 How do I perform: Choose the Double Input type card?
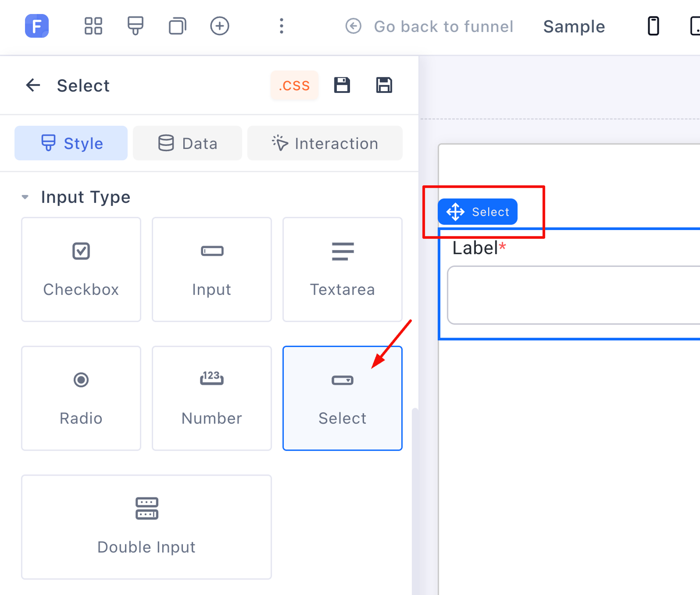(x=146, y=527)
